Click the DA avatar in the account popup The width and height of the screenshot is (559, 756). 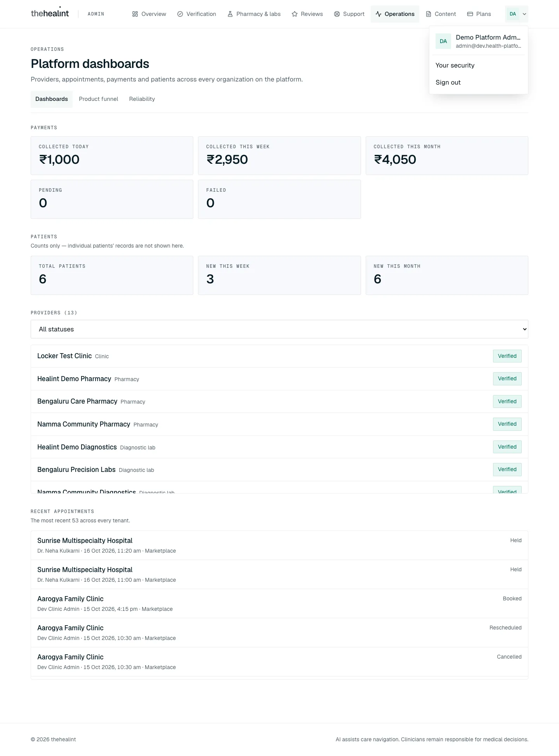pos(443,41)
